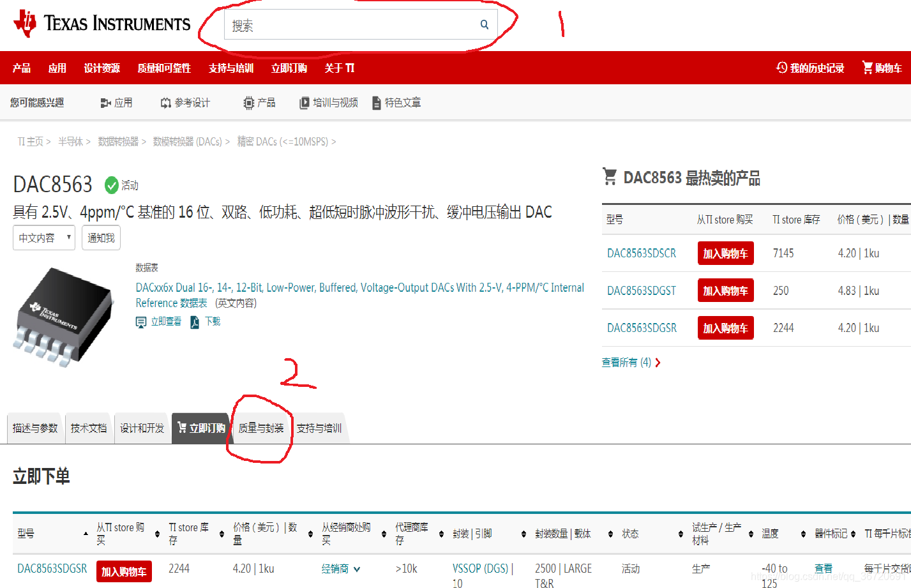The width and height of the screenshot is (911, 588).
Task: Expand the 经销商 distributor dropdown
Action: pyautogui.click(x=341, y=569)
